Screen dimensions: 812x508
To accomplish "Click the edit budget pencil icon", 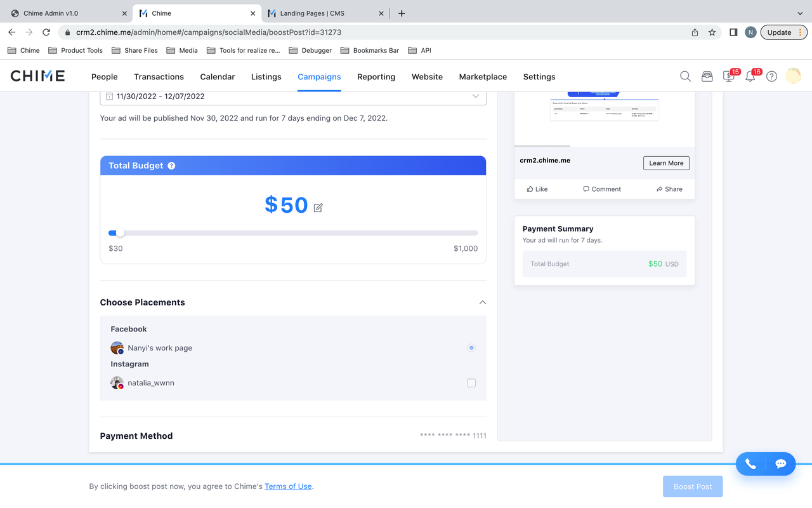I will pyautogui.click(x=318, y=208).
